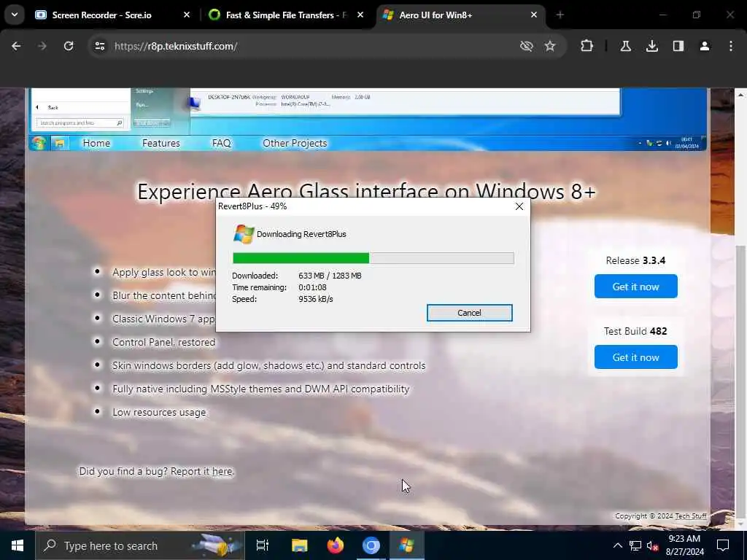Open File Explorer from taskbar
The image size is (747, 560).
(300, 545)
